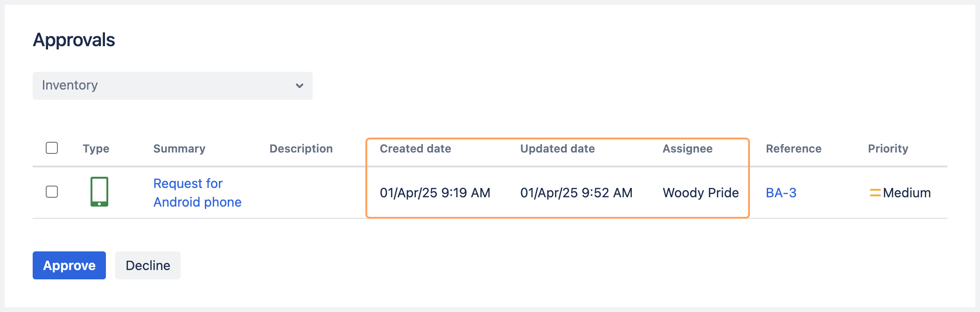The height and width of the screenshot is (312, 980).
Task: Click the orange medium priority icon
Action: click(875, 193)
